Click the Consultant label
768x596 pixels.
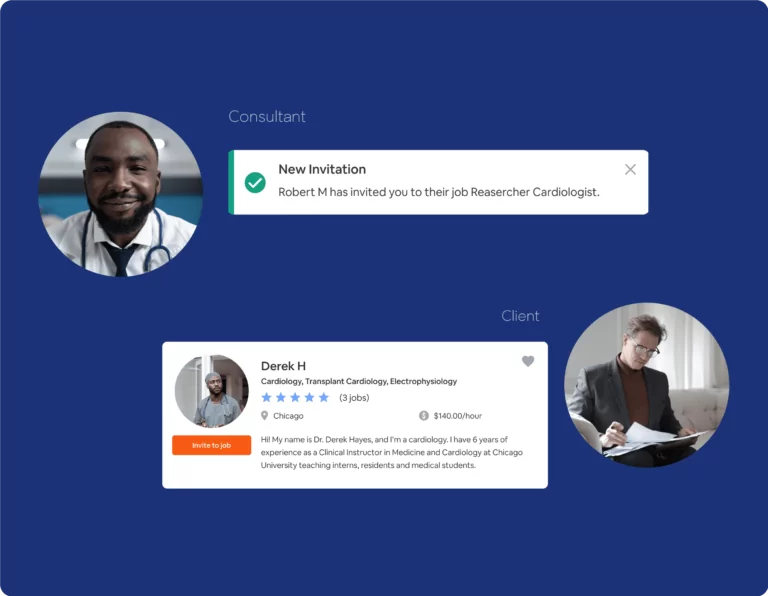coord(267,117)
